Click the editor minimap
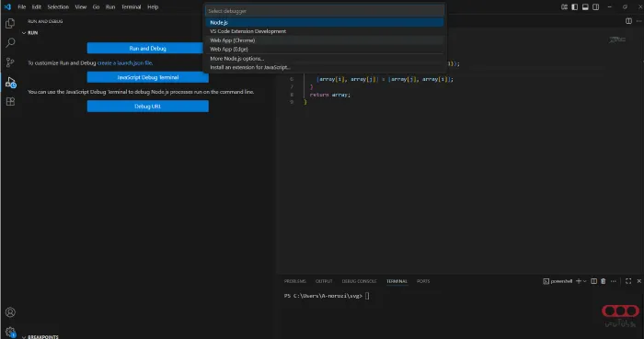Viewport: 644px width, 339px height. (x=617, y=40)
